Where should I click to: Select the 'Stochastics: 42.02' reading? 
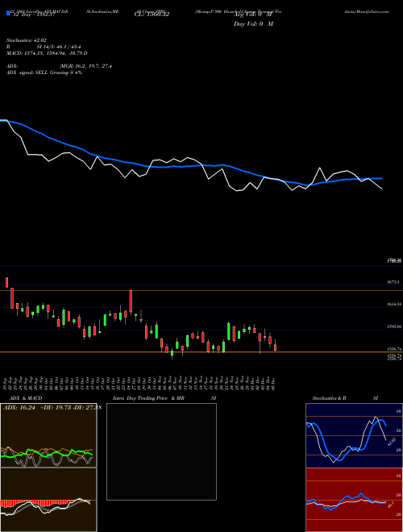(27, 40)
